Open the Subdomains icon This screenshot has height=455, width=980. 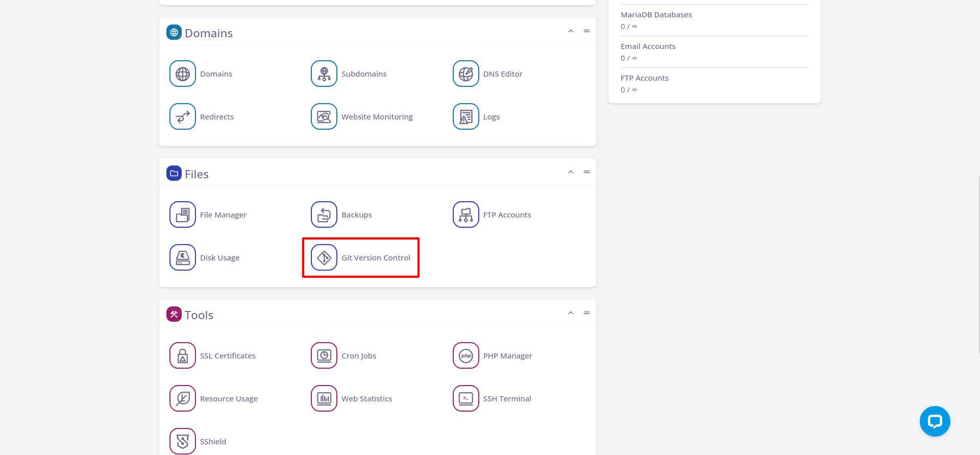324,74
